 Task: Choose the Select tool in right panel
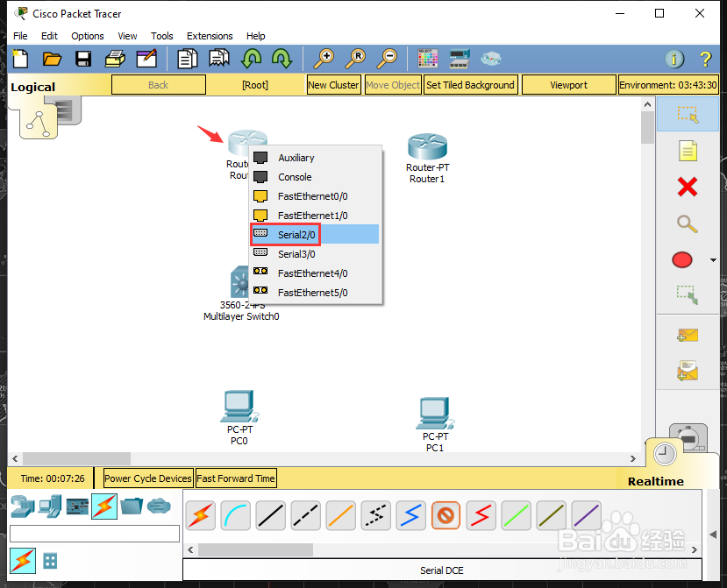point(688,114)
